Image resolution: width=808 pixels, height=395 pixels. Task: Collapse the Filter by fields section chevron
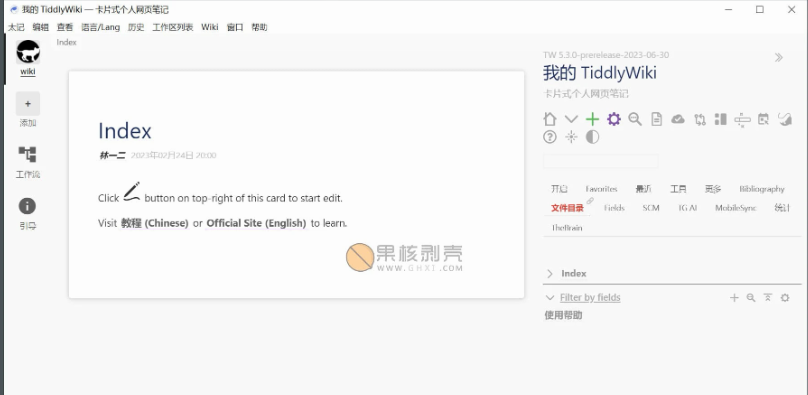[x=549, y=298]
